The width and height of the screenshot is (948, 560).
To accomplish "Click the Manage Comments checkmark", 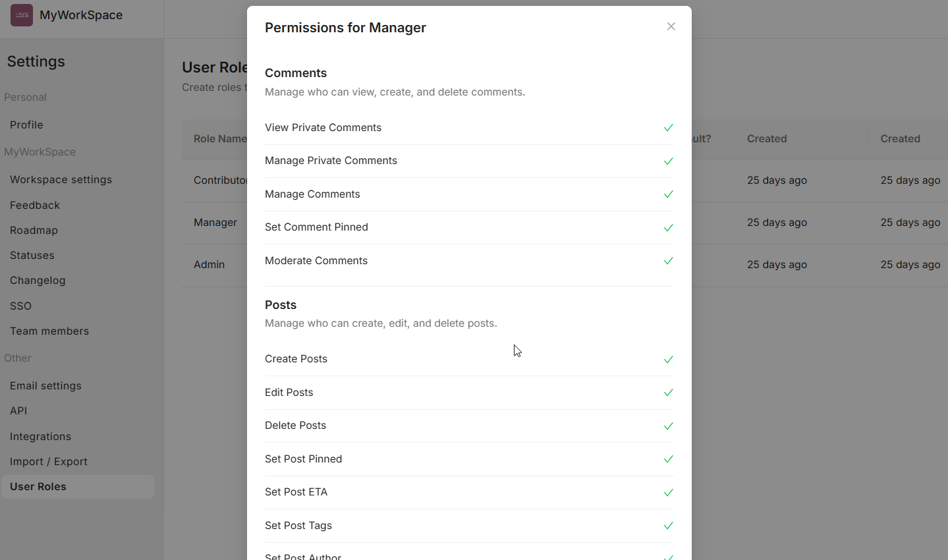I will tap(669, 194).
